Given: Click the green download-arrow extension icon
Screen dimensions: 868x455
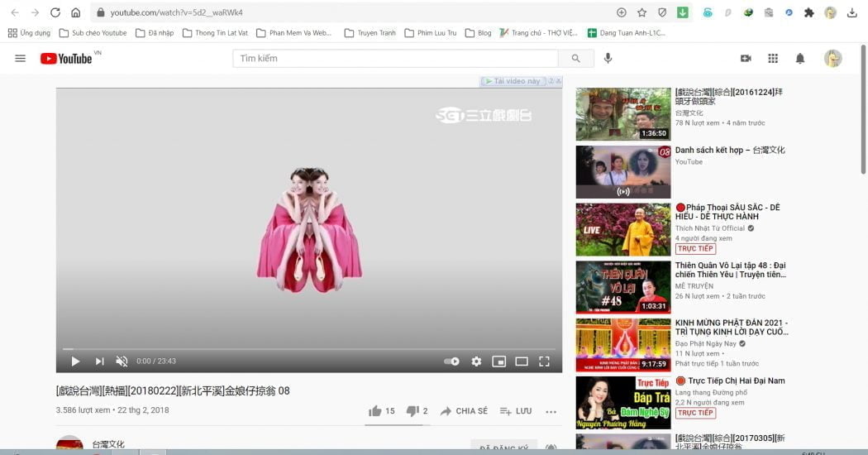Looking at the screenshot, I should click(683, 12).
